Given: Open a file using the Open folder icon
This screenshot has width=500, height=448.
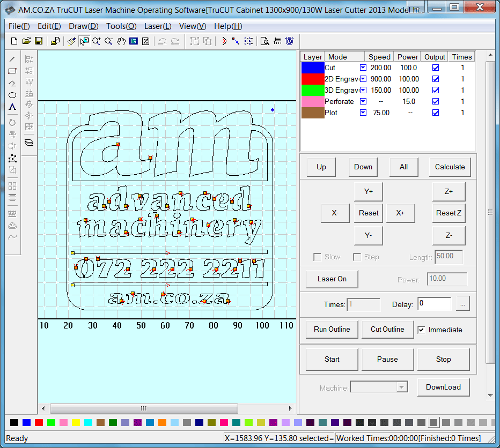Looking at the screenshot, I should pyautogui.click(x=26, y=41).
